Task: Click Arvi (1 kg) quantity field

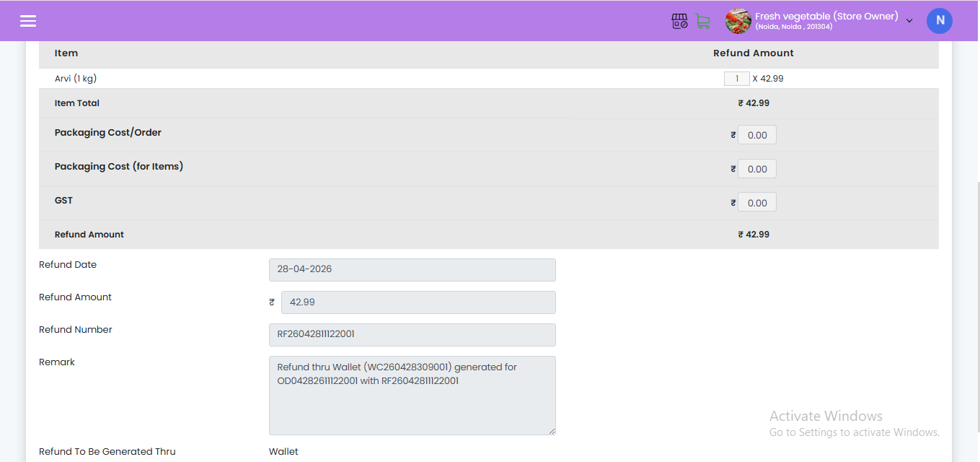Action: [x=736, y=79]
